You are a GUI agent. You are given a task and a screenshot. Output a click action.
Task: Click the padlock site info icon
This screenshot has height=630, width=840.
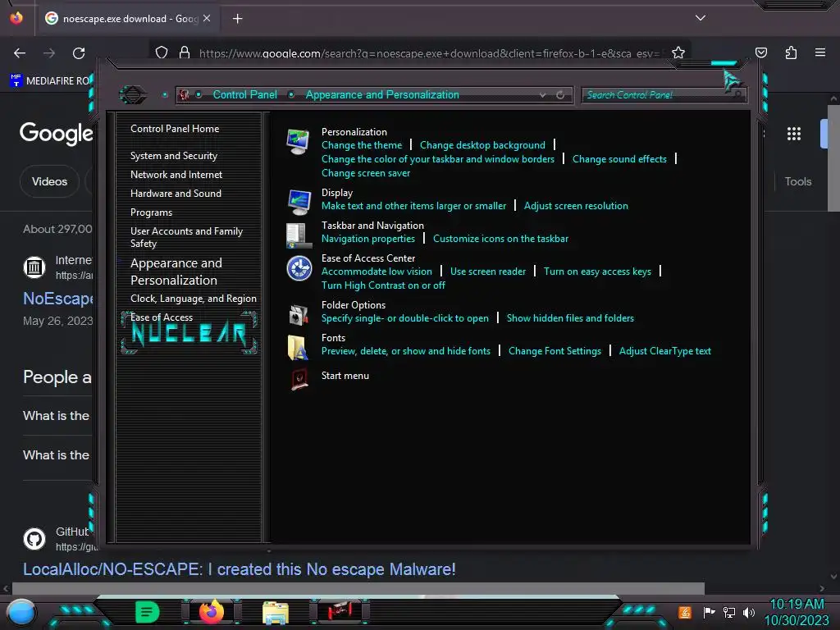185,52
